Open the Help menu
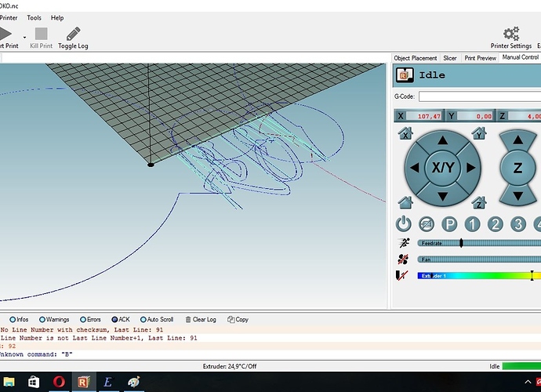The image size is (541, 392). pos(57,17)
